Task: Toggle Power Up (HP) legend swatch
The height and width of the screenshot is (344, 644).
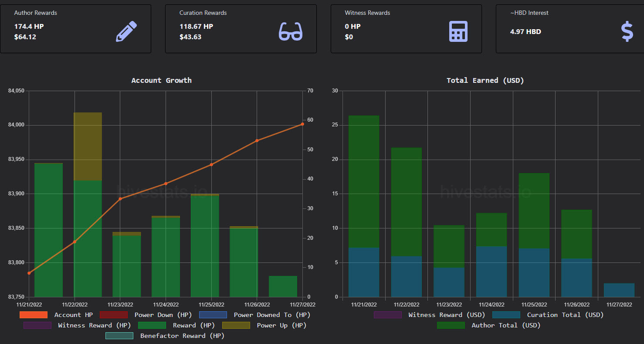Action: click(236, 325)
